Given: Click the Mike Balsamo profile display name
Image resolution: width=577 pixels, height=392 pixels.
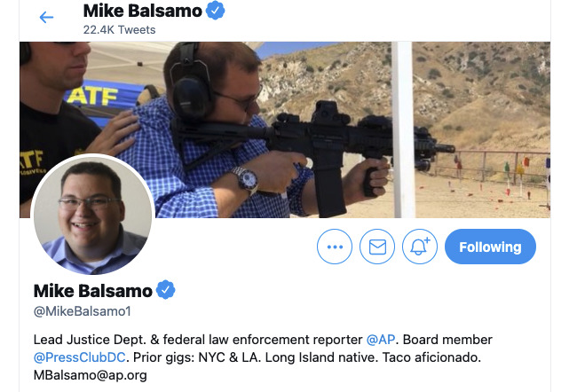Looking at the screenshot, I should point(93,290).
